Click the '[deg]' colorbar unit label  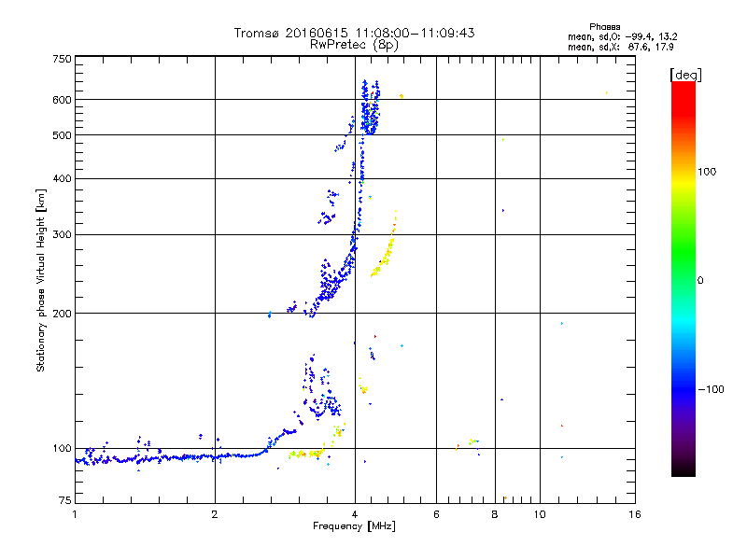click(x=685, y=75)
